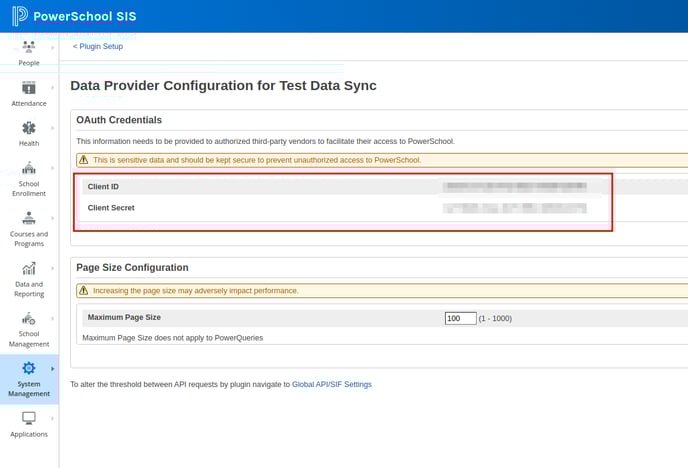Open the People sidebar icon

[29, 46]
